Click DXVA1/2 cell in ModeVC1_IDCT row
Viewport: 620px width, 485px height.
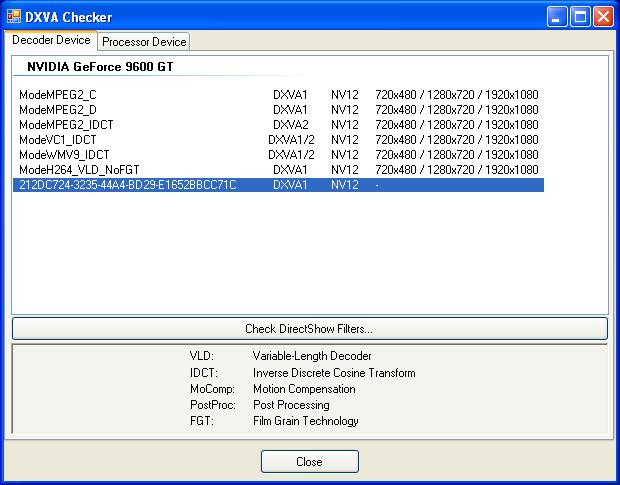[291, 140]
